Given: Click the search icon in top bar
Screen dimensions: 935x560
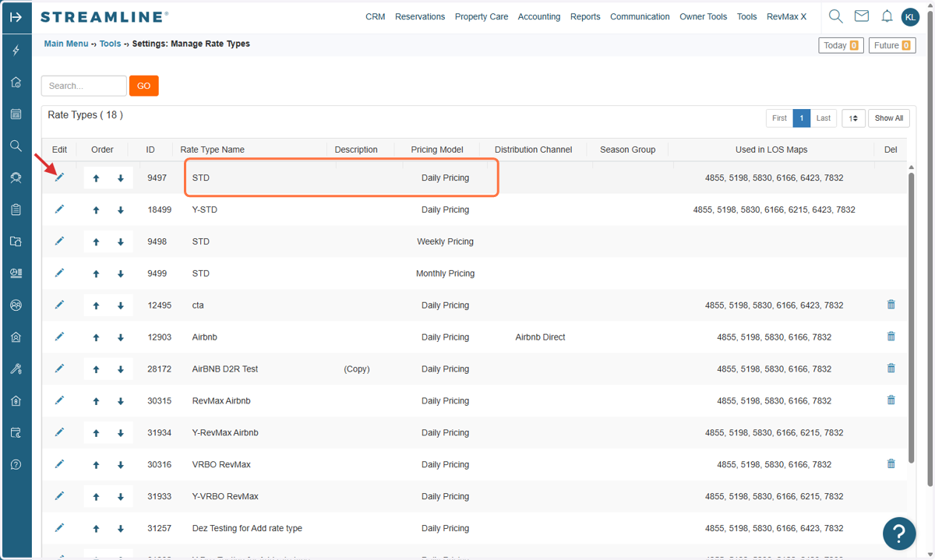Looking at the screenshot, I should click(x=835, y=16).
